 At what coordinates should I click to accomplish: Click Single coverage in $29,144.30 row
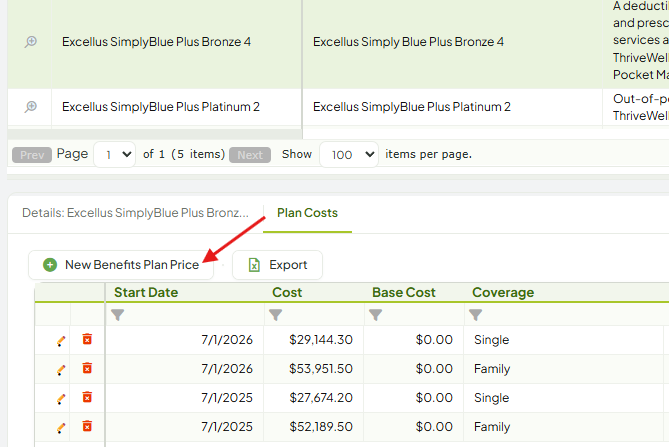coord(492,340)
